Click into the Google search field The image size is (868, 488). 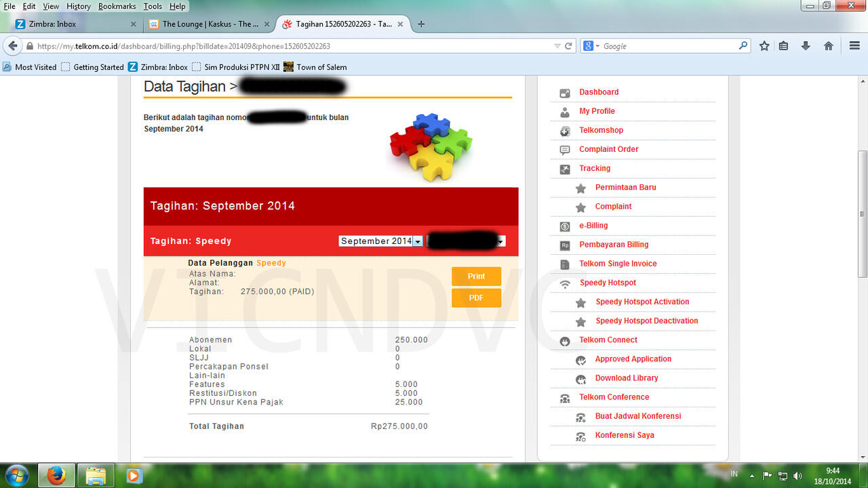668,46
